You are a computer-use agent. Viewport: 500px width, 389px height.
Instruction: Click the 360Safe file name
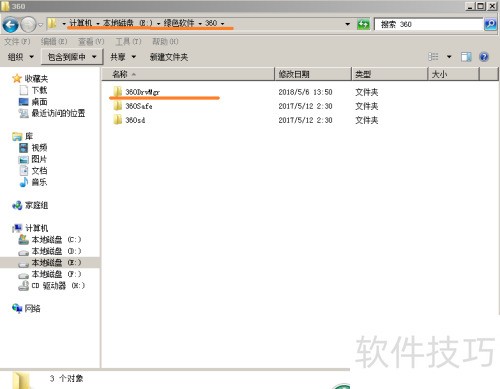click(x=139, y=106)
